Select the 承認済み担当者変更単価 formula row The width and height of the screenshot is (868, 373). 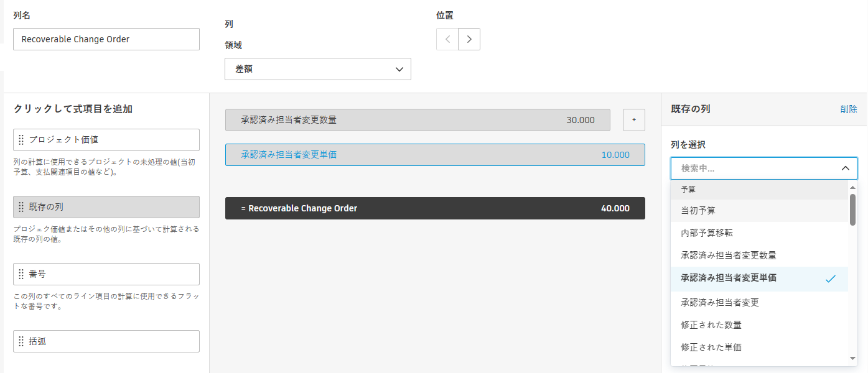[435, 155]
